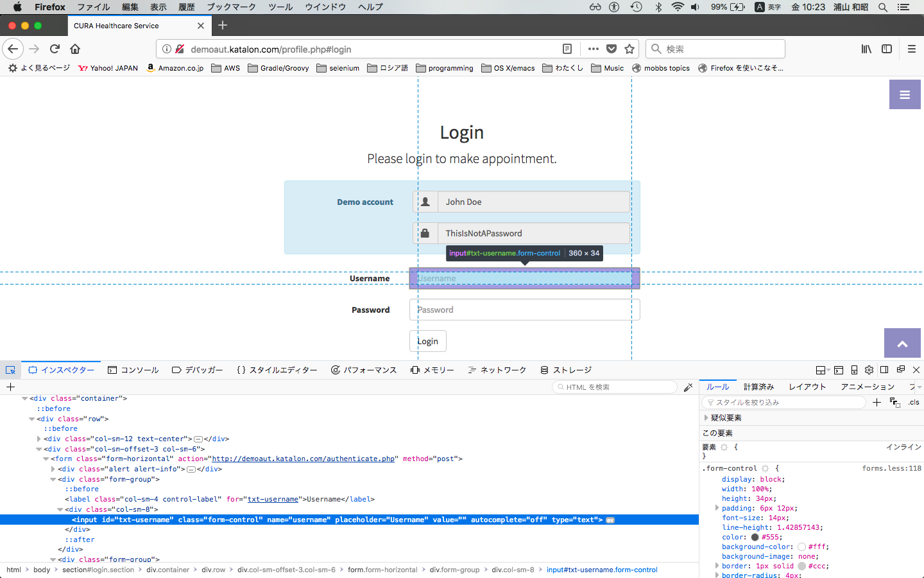Open Firefox hamburger menu
This screenshot has height=578, width=924.
coord(911,49)
